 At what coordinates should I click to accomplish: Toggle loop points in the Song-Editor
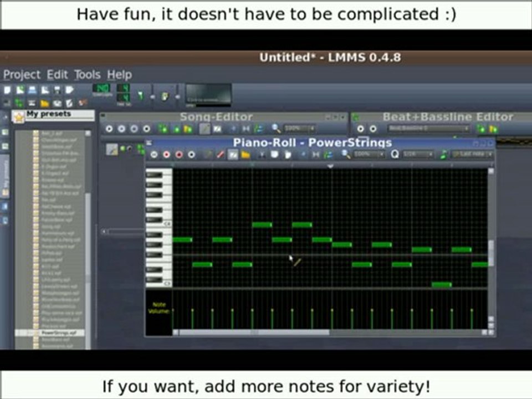[246, 129]
